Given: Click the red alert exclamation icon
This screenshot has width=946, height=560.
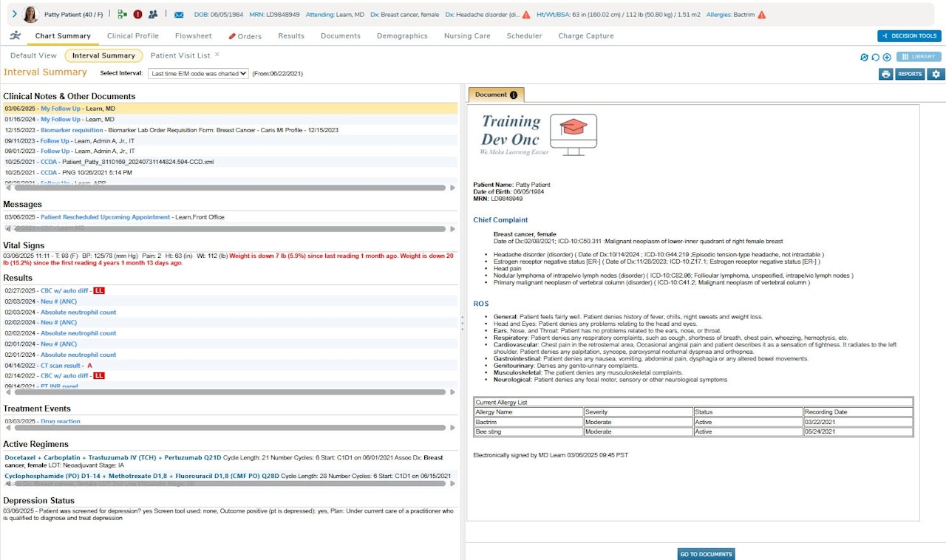Looking at the screenshot, I should pos(137,14).
